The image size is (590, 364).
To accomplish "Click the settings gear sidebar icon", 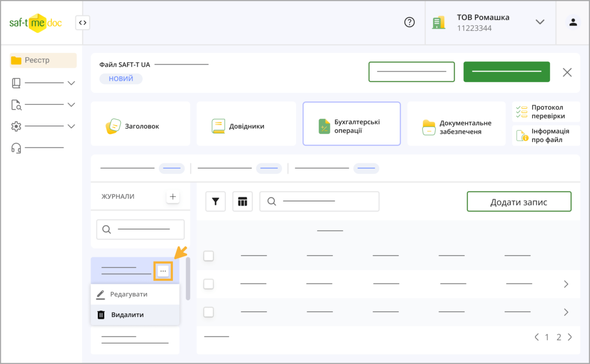I will [16, 127].
